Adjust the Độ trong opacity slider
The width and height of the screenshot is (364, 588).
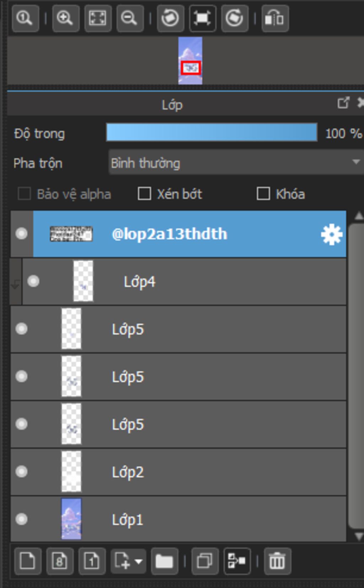(x=212, y=133)
